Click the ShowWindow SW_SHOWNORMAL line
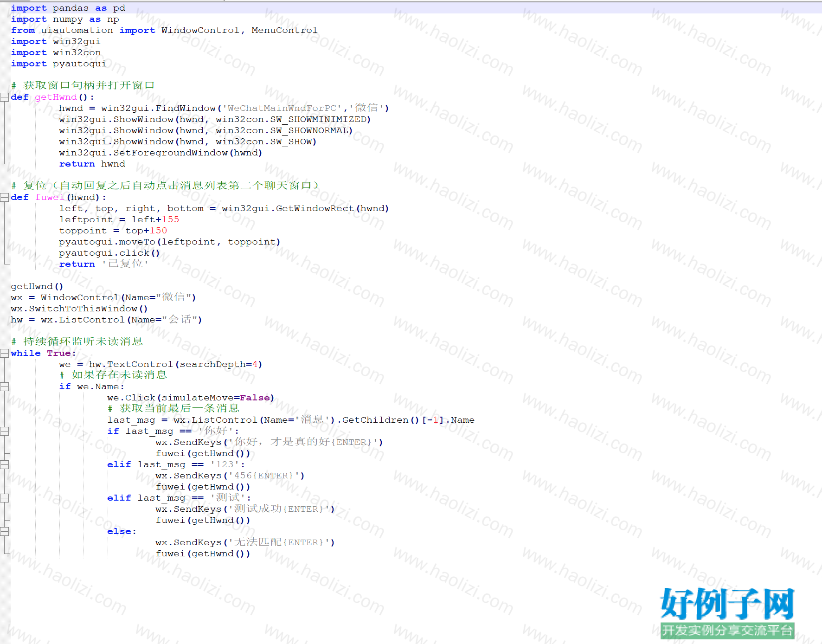 (206, 130)
